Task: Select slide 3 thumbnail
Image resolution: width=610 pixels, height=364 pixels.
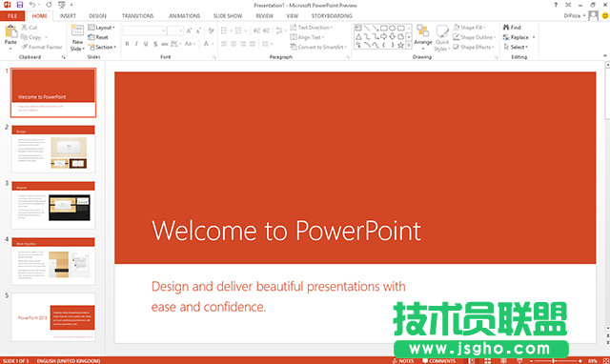Action: pyautogui.click(x=53, y=205)
